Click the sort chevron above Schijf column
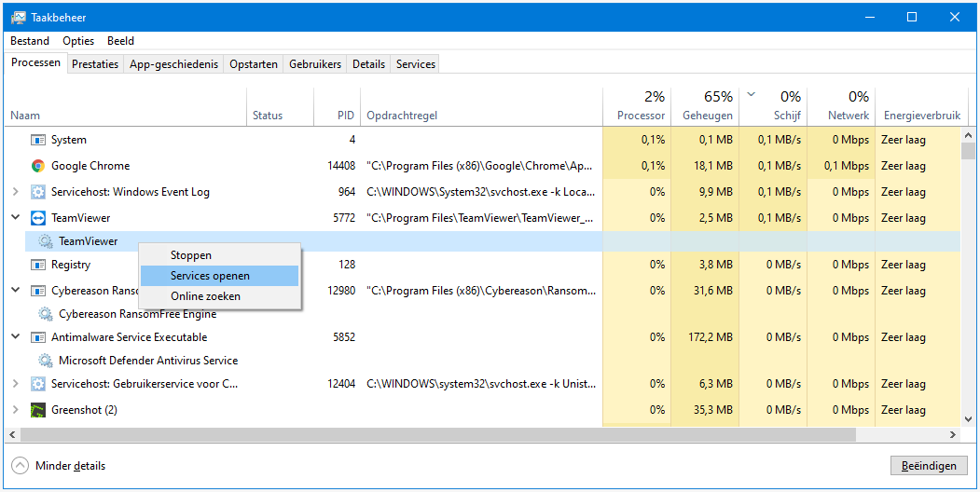 pyautogui.click(x=752, y=95)
